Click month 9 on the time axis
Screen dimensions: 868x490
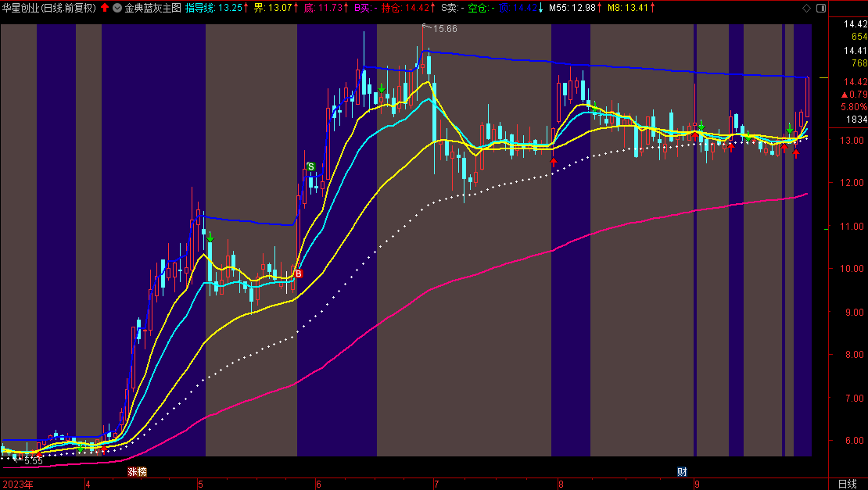tap(697, 485)
